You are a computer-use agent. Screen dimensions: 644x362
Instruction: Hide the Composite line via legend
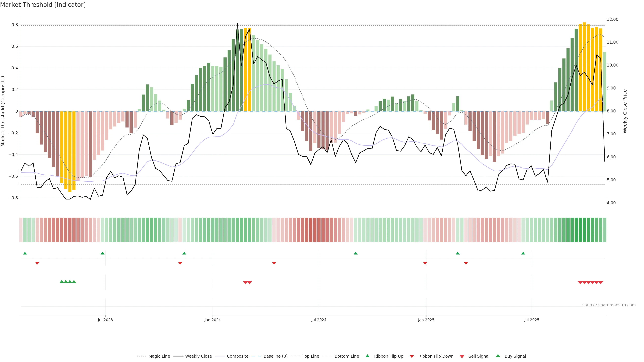pos(237,356)
